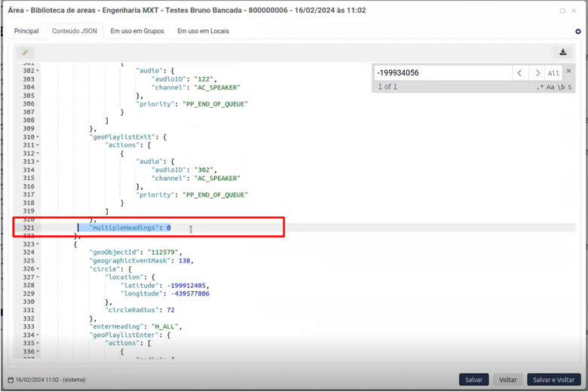The height and width of the screenshot is (392, 588).
Task: Click the Salvar e Voltar button
Action: pos(553,380)
